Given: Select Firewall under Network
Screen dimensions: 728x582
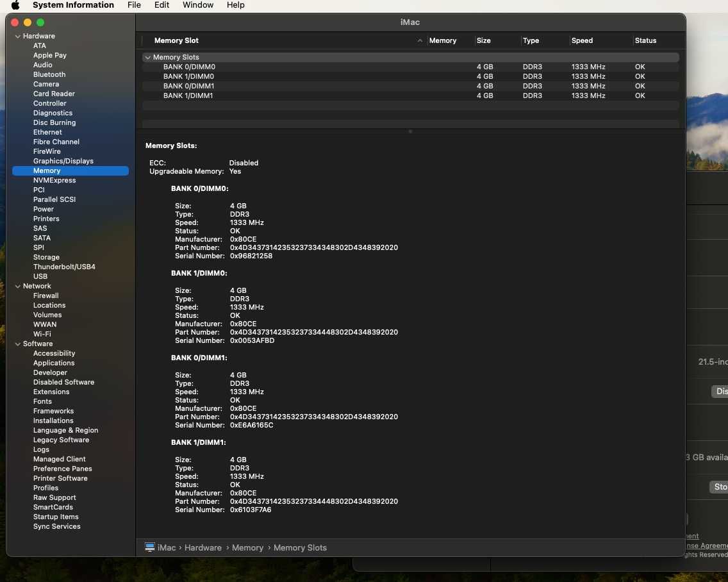Looking at the screenshot, I should [x=46, y=295].
